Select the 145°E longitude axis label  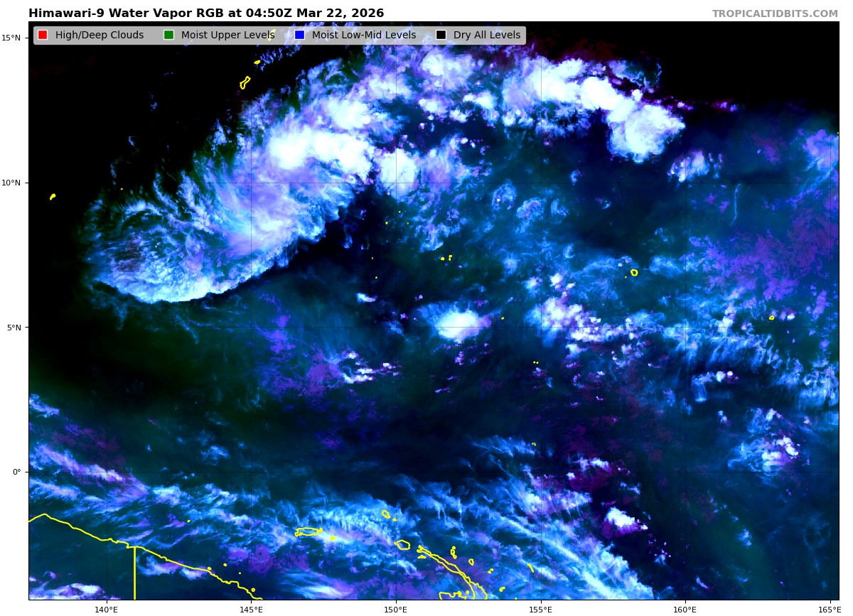pyautogui.click(x=251, y=609)
